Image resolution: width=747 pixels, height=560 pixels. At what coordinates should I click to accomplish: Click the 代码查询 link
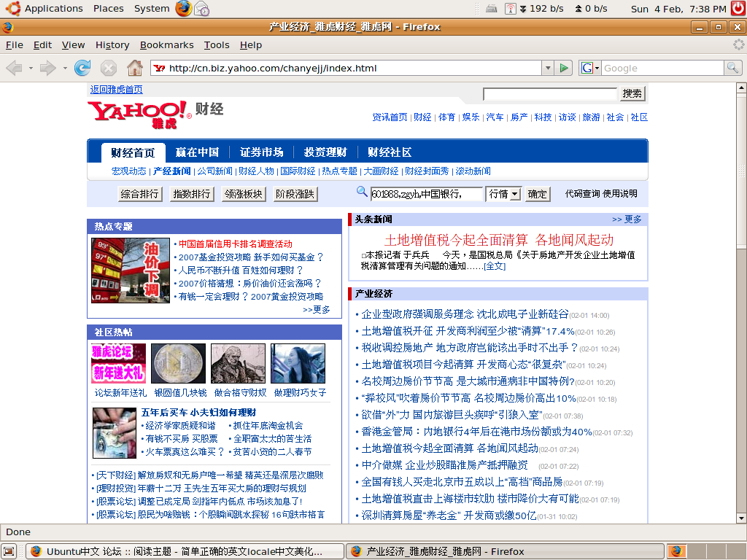tap(582, 193)
